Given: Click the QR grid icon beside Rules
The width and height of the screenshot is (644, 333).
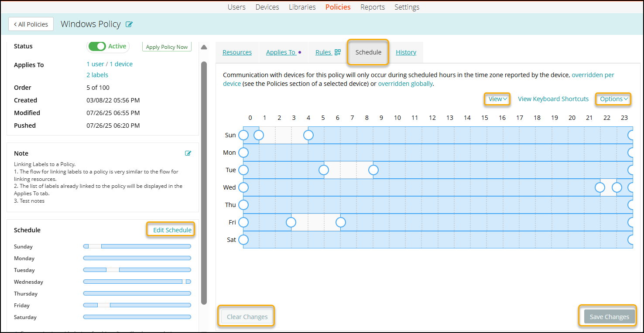Looking at the screenshot, I should click(337, 52).
